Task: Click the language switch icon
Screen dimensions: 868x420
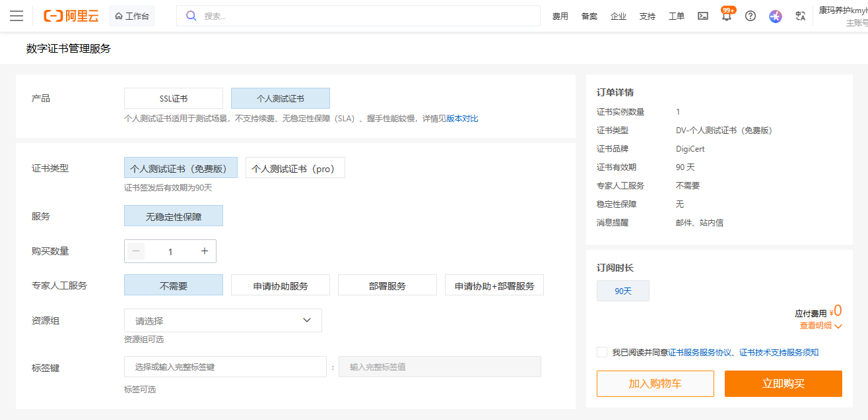Action: [x=801, y=16]
